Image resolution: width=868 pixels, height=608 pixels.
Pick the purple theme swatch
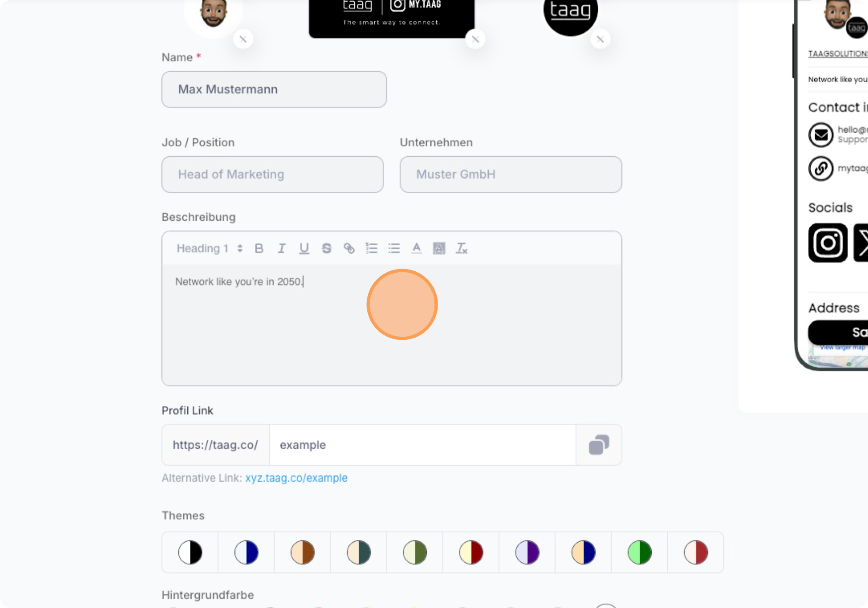click(x=527, y=552)
